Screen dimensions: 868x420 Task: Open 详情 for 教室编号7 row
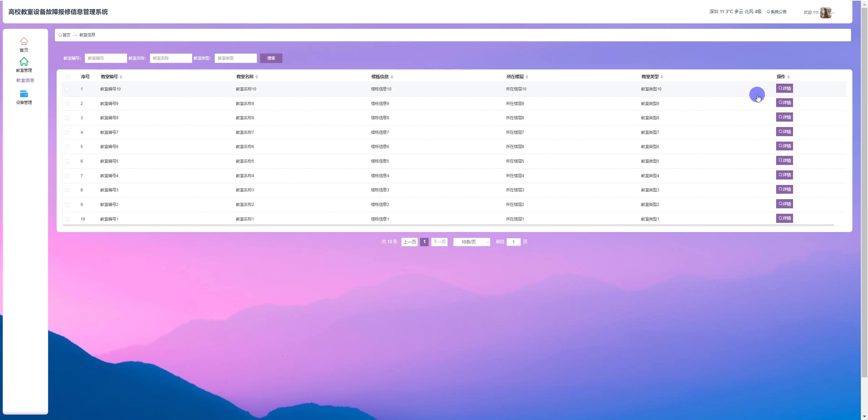pos(784,132)
